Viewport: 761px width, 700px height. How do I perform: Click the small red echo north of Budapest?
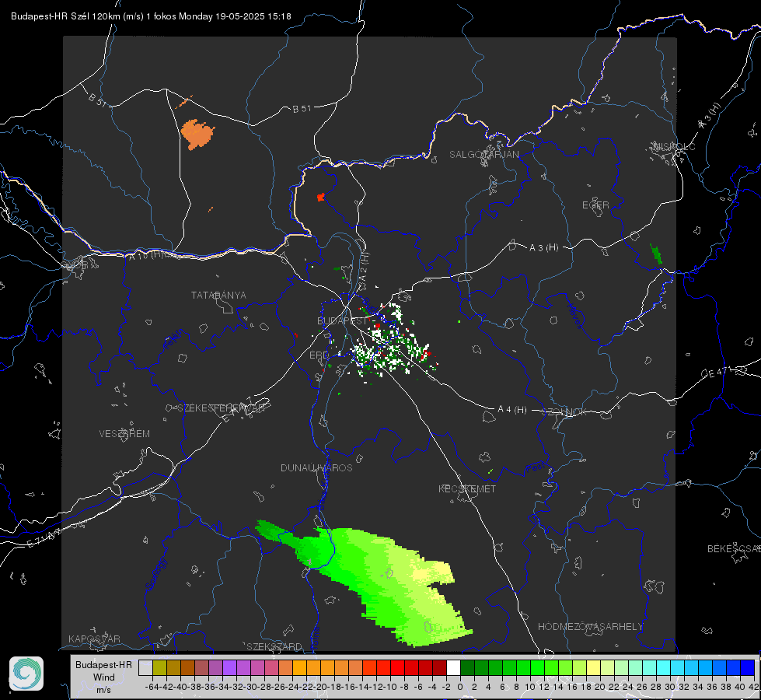(x=320, y=197)
